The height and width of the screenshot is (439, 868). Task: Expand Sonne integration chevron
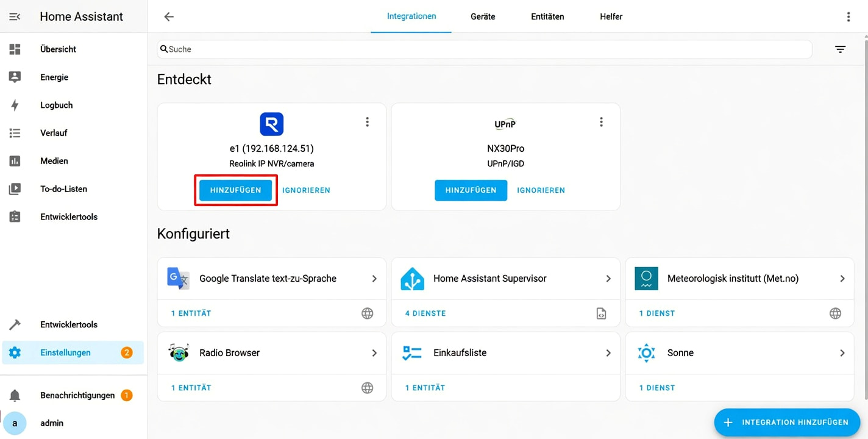pyautogui.click(x=842, y=353)
